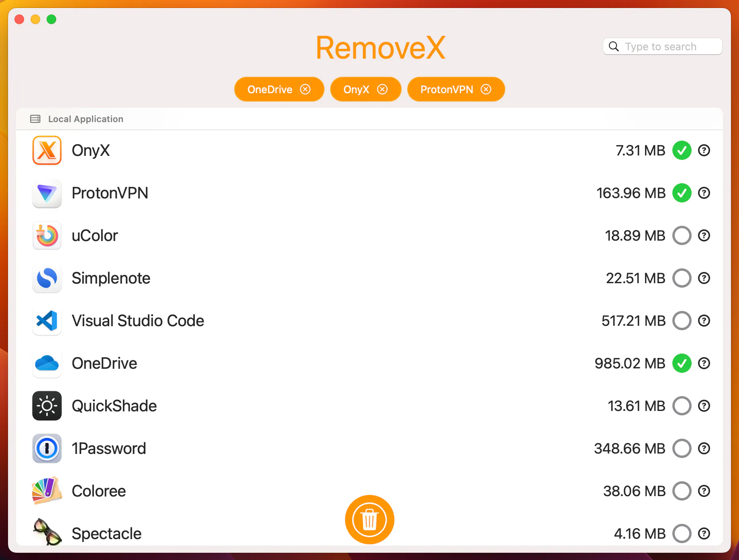
Task: Click the Visual Studio Code app icon
Action: [47, 321]
